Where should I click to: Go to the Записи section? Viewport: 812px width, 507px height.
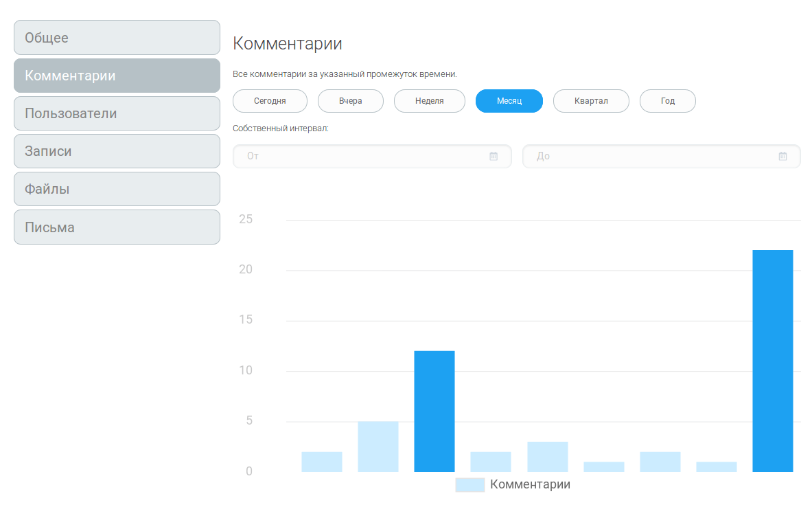[x=117, y=150]
